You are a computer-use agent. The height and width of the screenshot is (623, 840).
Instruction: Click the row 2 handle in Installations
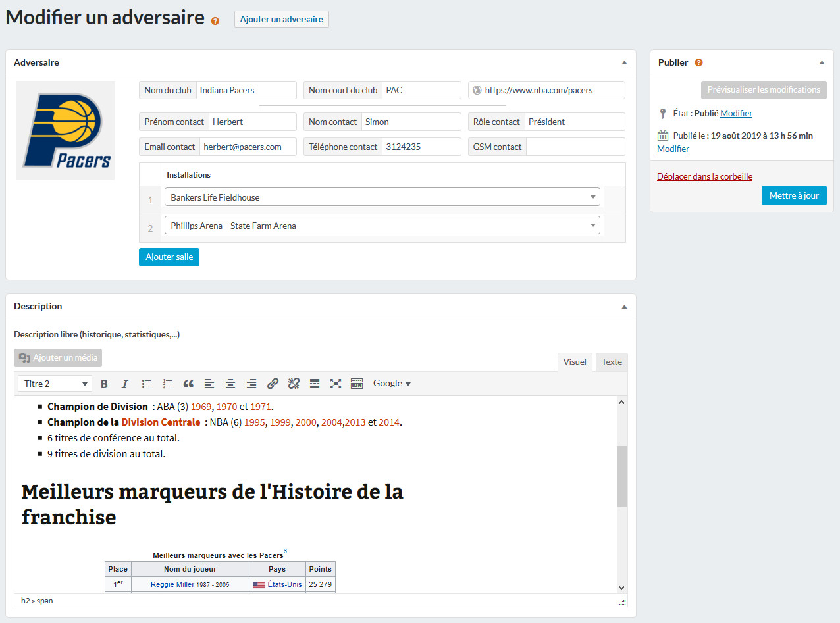[x=150, y=228]
